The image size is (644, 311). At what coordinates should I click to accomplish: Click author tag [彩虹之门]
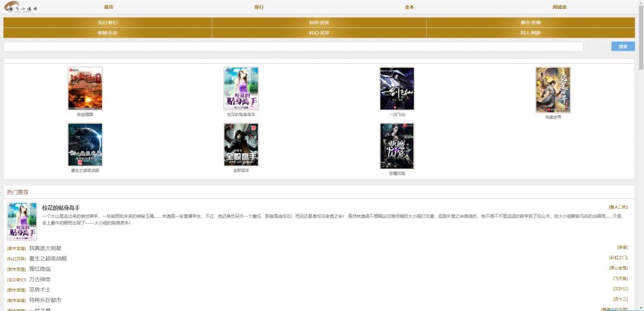618,257
